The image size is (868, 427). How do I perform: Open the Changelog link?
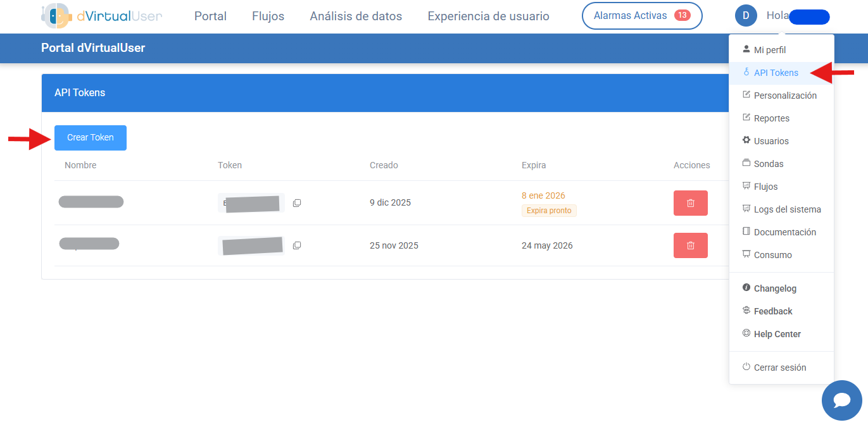(x=781, y=288)
